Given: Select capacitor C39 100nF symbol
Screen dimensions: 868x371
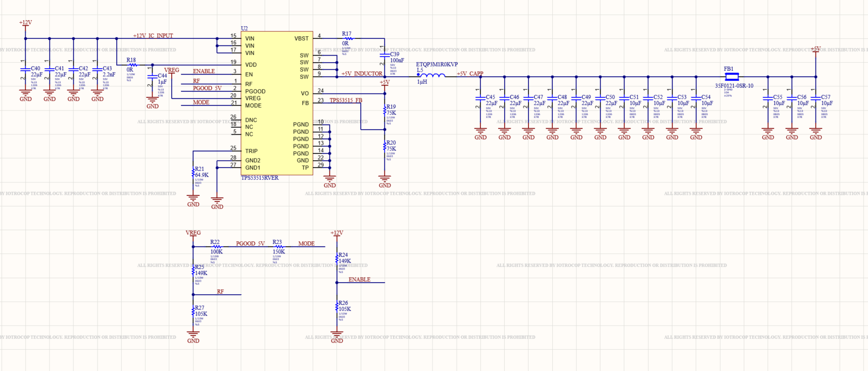Looking at the screenshot, I should (x=384, y=57).
